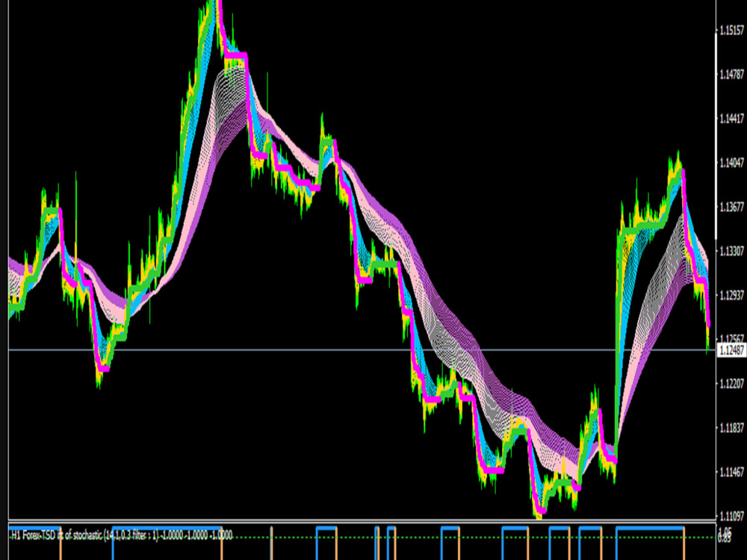
Task: Click the 1.12207 price axis label
Action: pyautogui.click(x=732, y=383)
